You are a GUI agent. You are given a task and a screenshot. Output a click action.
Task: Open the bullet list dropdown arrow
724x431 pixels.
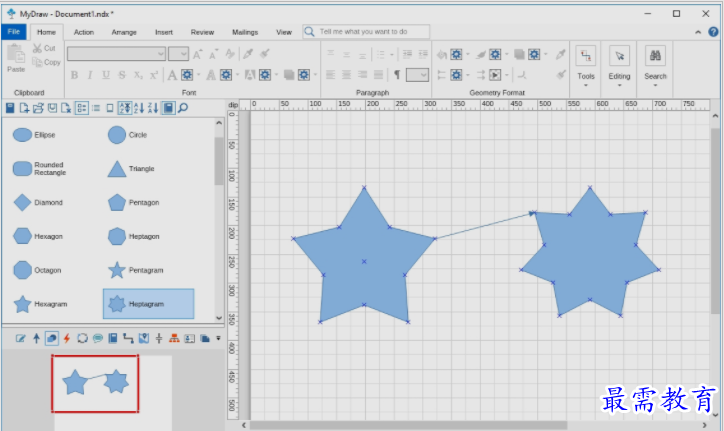coord(392,55)
